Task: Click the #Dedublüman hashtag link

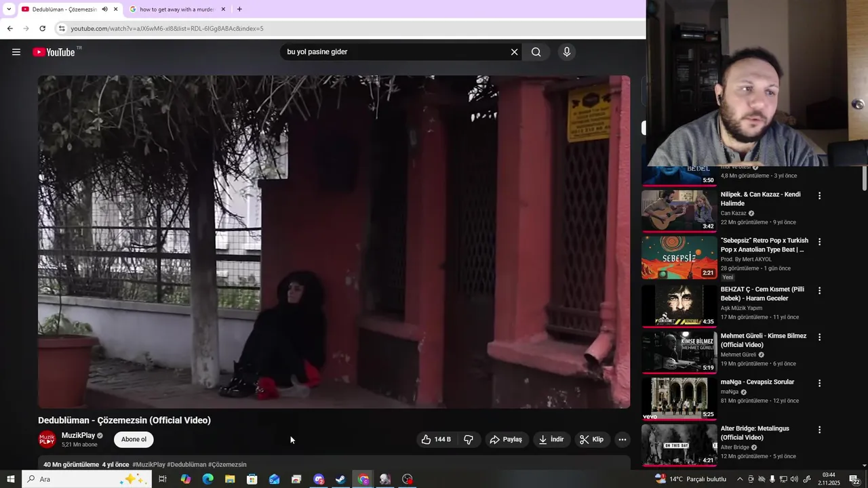Action: click(186, 464)
